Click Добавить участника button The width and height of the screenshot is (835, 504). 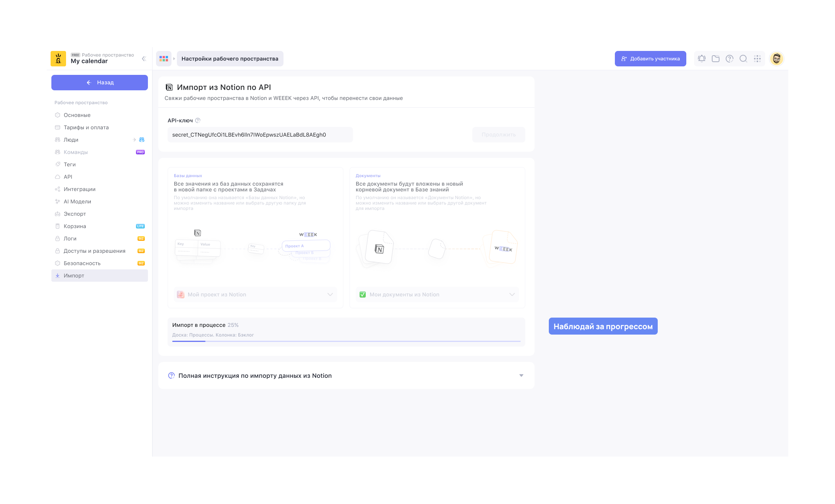pos(650,59)
